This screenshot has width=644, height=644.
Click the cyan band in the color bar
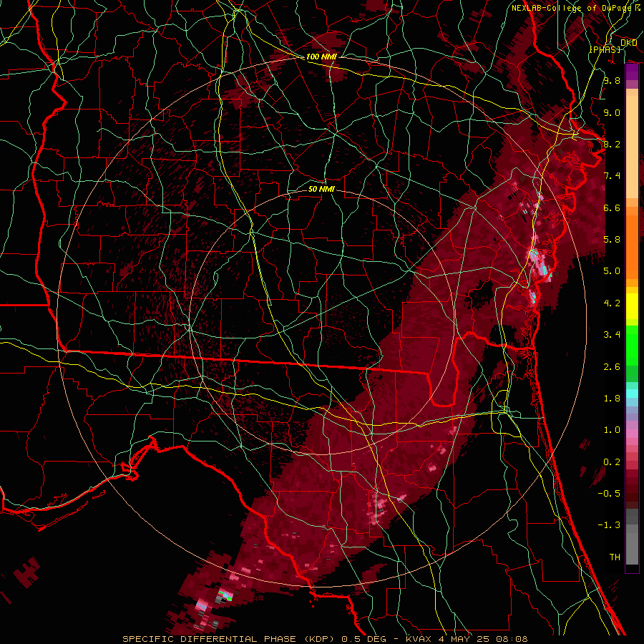click(632, 394)
